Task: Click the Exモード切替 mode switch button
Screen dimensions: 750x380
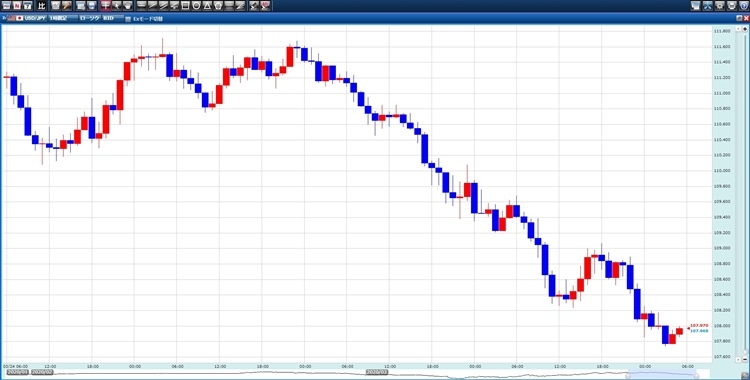Action: [x=144, y=19]
